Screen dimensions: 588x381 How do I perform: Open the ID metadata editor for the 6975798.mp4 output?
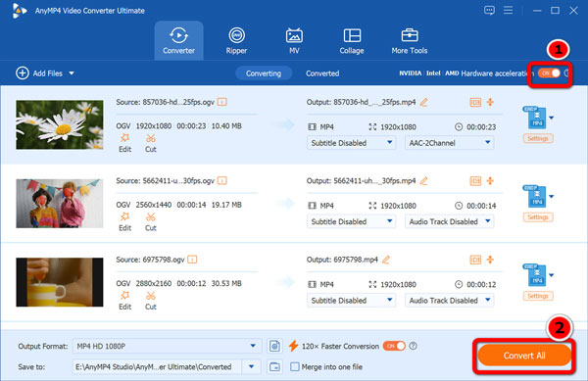(475, 260)
